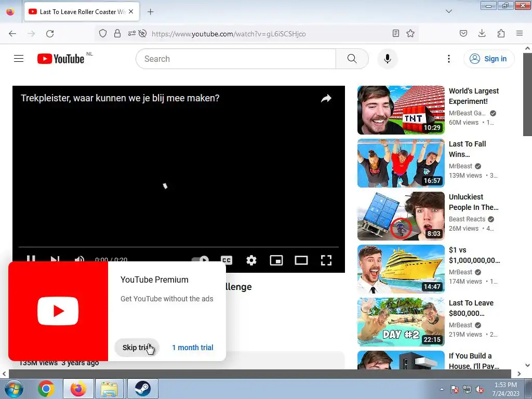This screenshot has width=532, height=399.
Task: Open tracking protection shield icon
Action: coord(103,33)
